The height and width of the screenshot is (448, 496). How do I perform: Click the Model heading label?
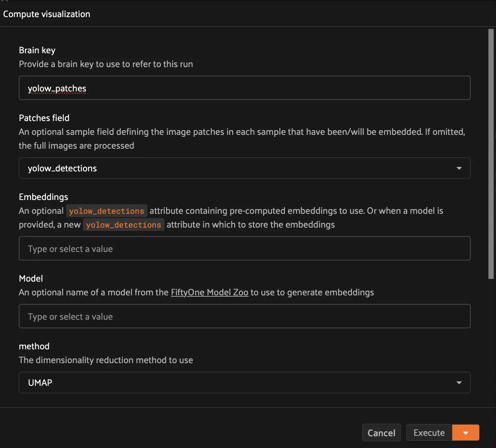31,279
